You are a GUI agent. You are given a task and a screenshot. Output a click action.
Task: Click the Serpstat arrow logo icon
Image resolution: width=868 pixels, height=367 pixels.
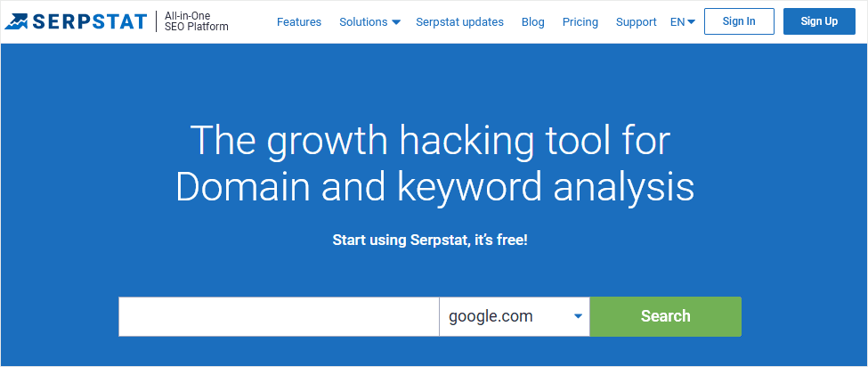pos(16,21)
